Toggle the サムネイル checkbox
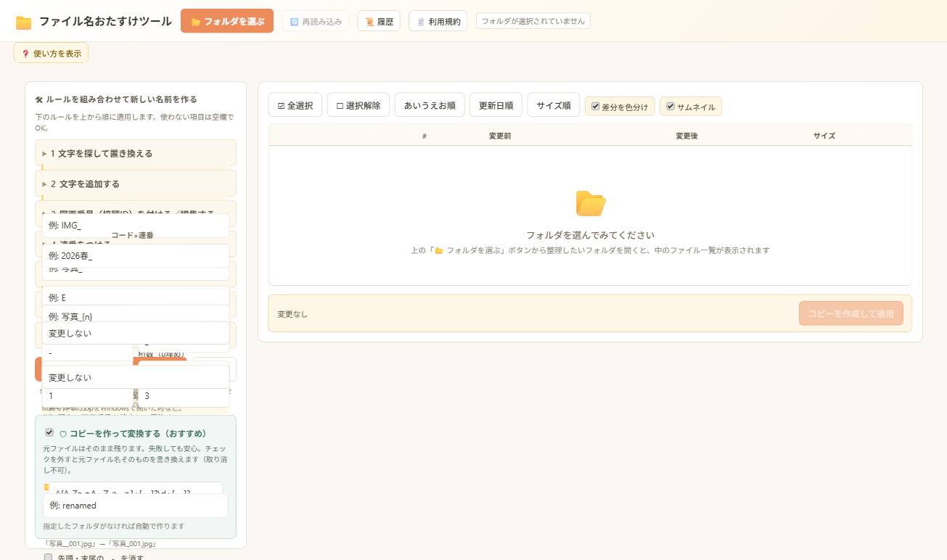 (x=671, y=106)
